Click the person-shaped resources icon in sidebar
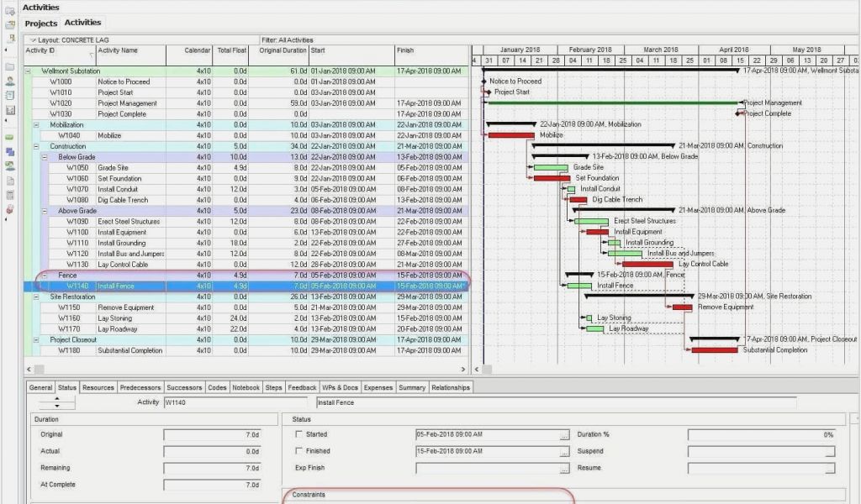The width and height of the screenshot is (861, 504). [x=10, y=81]
